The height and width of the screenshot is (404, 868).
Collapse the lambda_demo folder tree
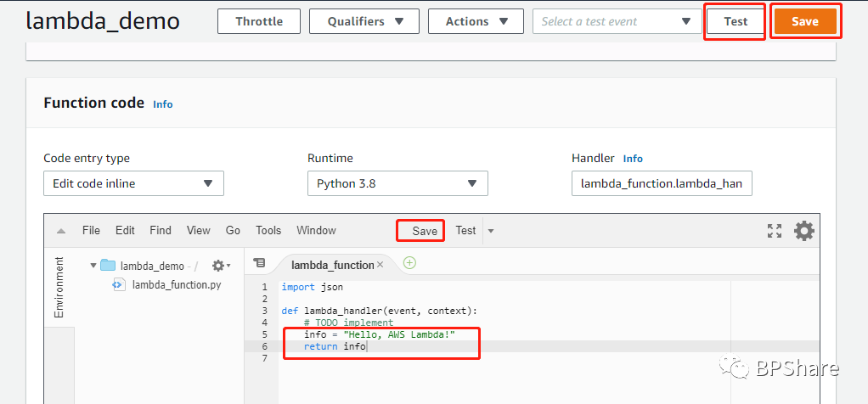tap(93, 266)
